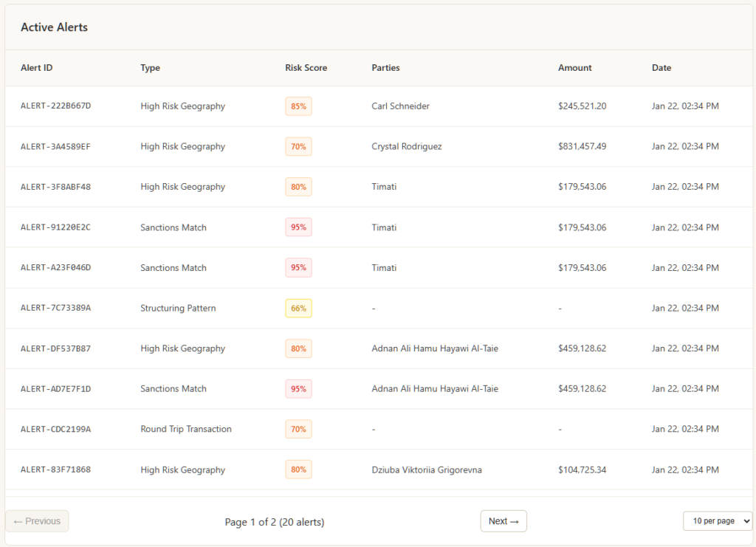Click 70% badge for Round Trip Transaction
Viewport: 756px width, 547px height.
[x=298, y=429]
